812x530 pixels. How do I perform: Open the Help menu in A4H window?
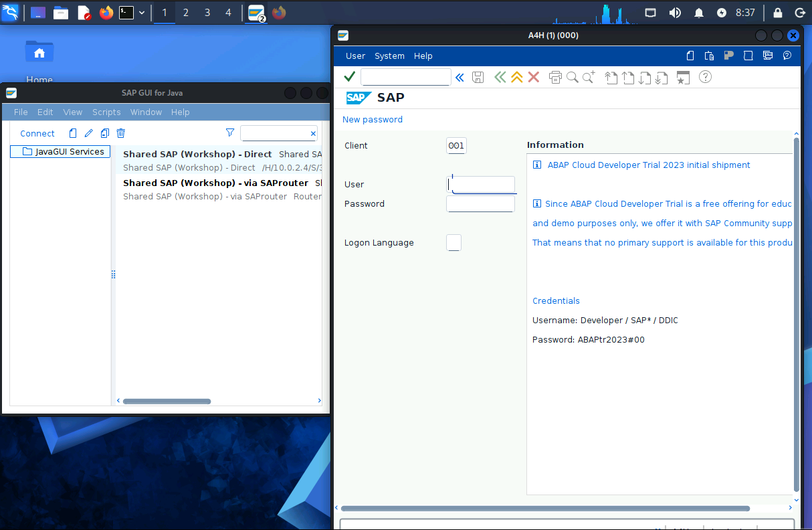coord(423,56)
